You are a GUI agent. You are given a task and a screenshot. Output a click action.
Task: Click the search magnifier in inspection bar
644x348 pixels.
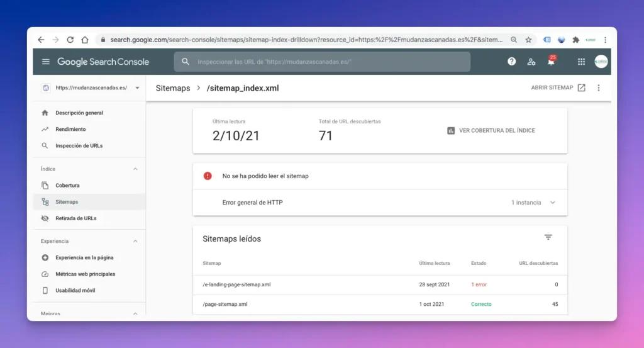(186, 62)
